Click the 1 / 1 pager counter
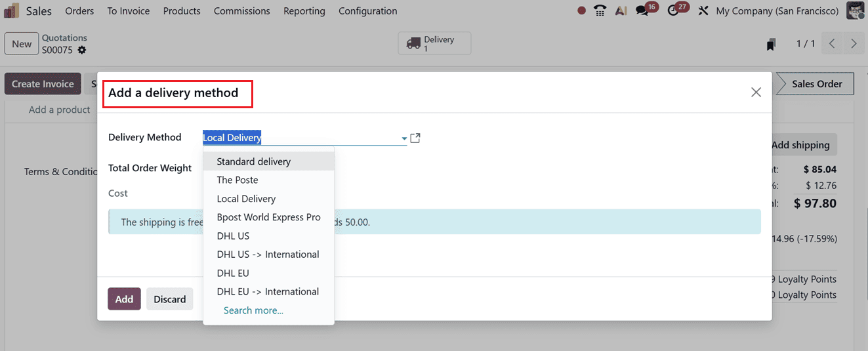 click(x=806, y=44)
